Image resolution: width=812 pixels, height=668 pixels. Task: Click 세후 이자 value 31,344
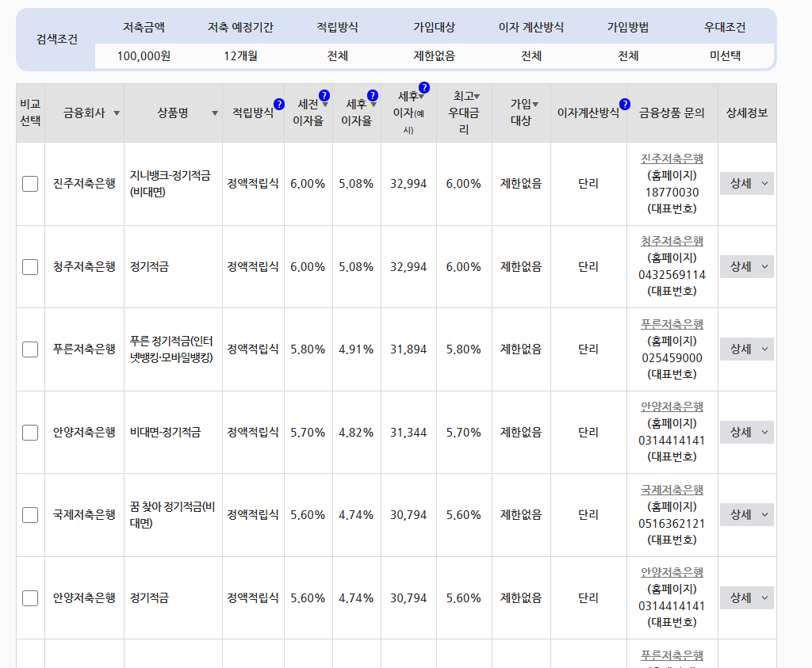tap(408, 433)
